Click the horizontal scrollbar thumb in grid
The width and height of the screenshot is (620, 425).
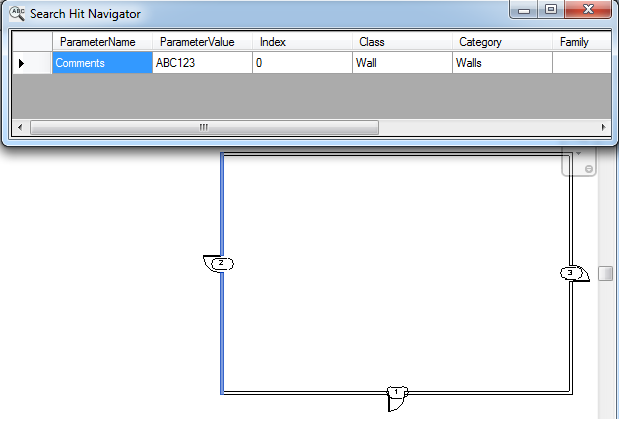coord(204,127)
